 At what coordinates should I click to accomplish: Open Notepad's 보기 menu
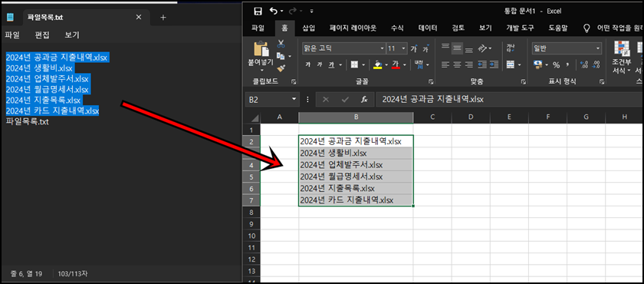pyautogui.click(x=72, y=35)
